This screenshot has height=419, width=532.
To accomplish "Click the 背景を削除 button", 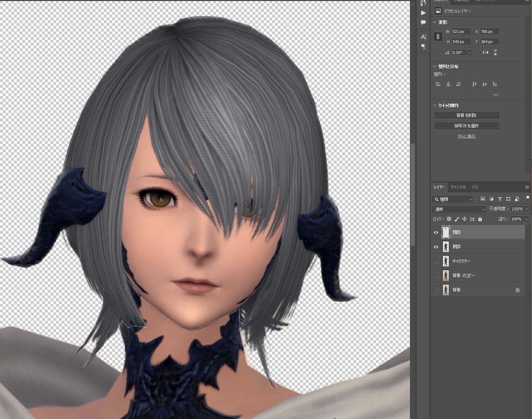I will (466, 115).
